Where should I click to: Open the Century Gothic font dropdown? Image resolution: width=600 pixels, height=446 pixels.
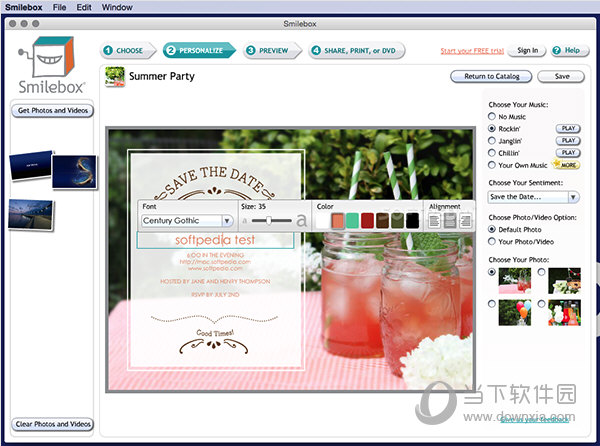[x=187, y=221]
